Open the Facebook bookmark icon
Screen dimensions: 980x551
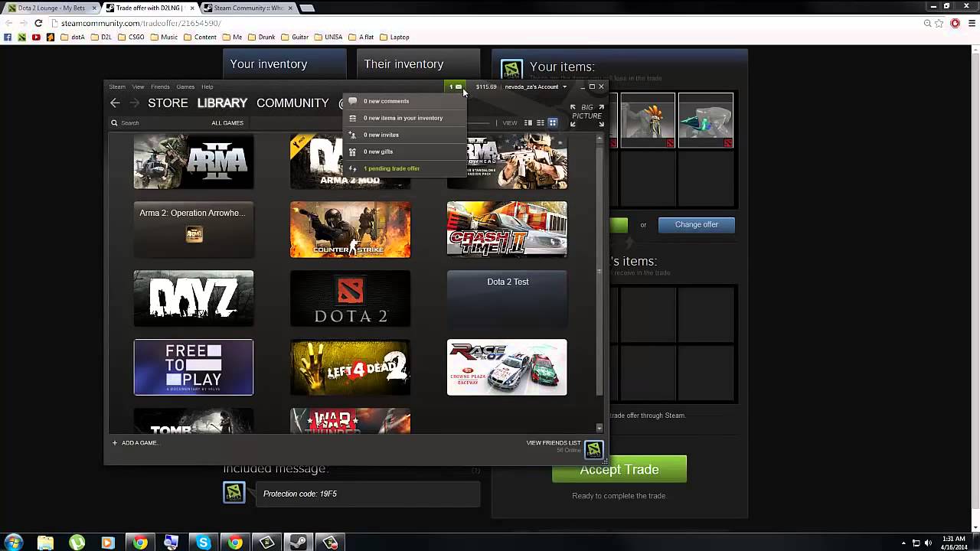click(8, 37)
